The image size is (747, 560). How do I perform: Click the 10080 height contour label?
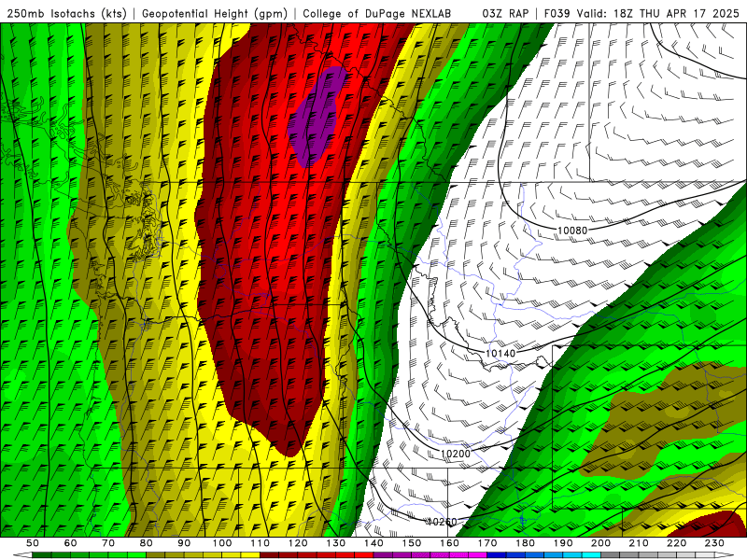coord(572,231)
